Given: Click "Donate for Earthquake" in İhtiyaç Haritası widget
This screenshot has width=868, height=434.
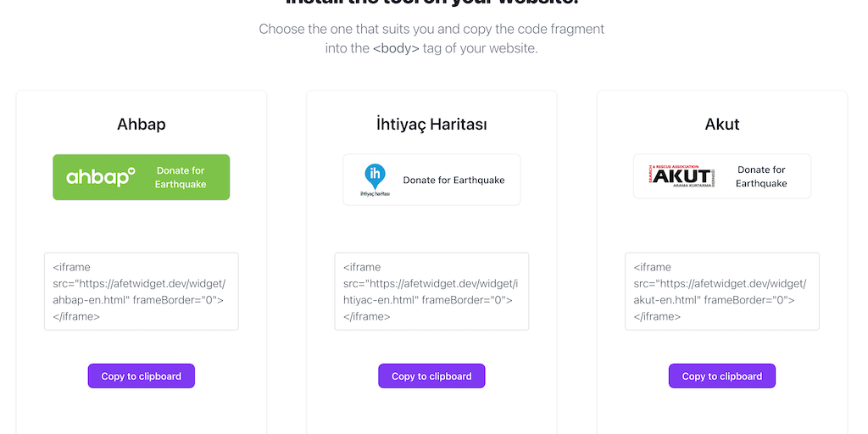Looking at the screenshot, I should (x=453, y=180).
